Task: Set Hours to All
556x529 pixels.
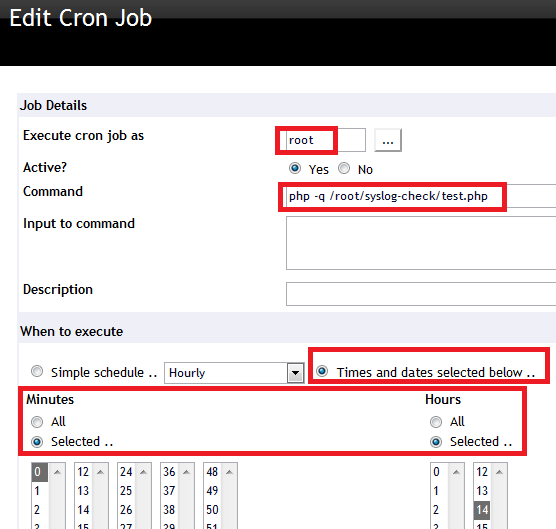Action: (436, 422)
